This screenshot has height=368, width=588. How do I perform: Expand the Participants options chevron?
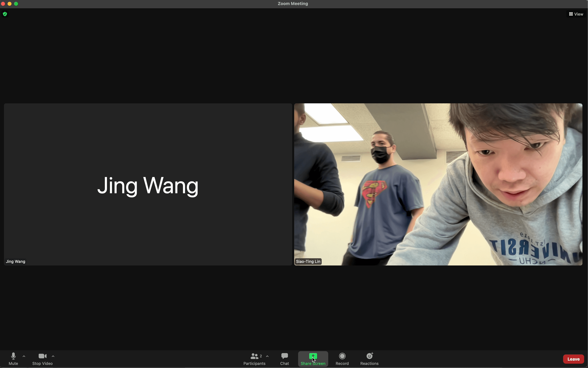coord(267,356)
